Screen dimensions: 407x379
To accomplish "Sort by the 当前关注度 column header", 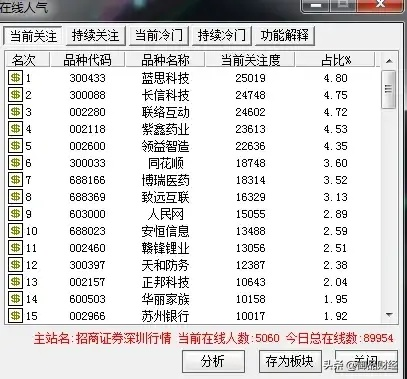I will (x=250, y=60).
